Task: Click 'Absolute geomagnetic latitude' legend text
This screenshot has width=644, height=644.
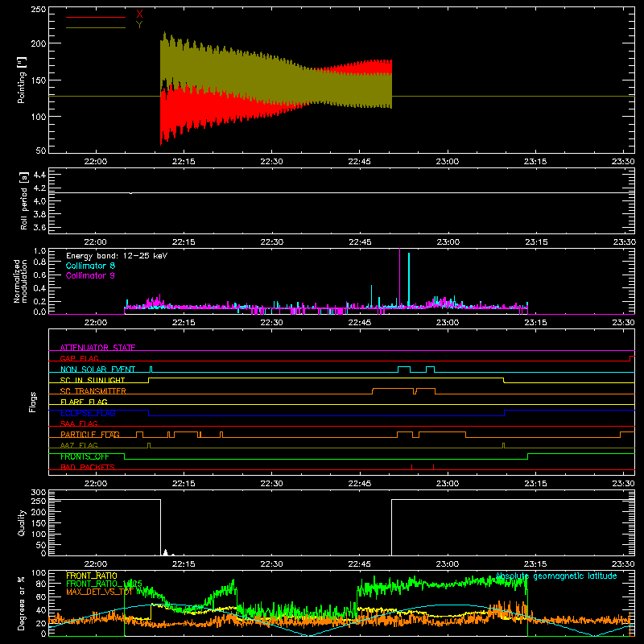Action: coord(556,576)
